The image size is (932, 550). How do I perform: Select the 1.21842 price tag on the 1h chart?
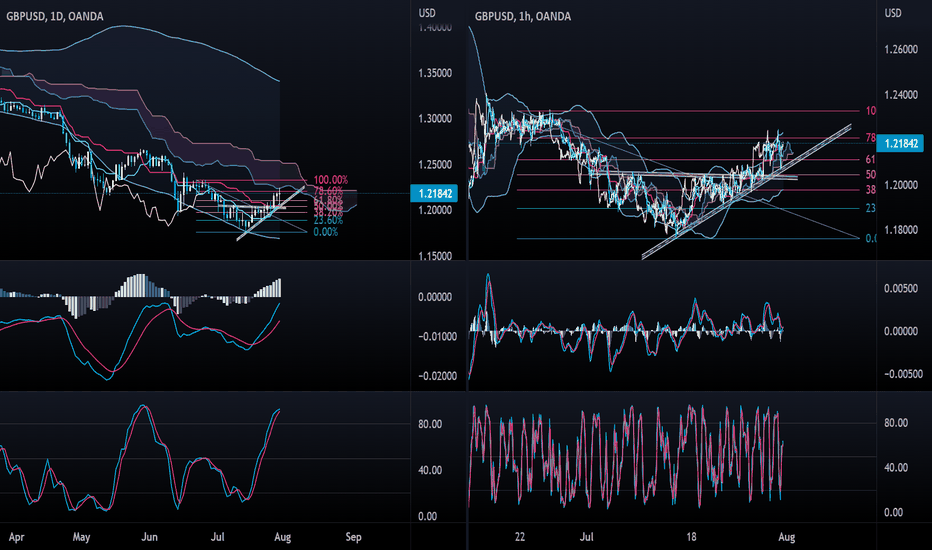901,143
